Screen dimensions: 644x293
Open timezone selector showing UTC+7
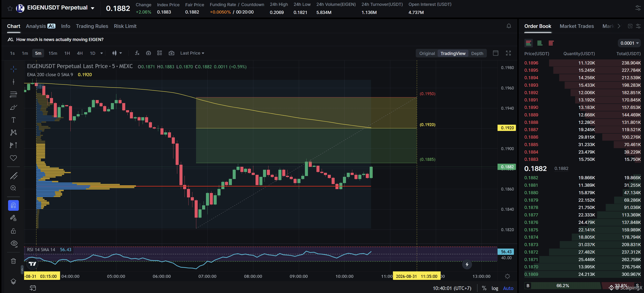coord(452,288)
